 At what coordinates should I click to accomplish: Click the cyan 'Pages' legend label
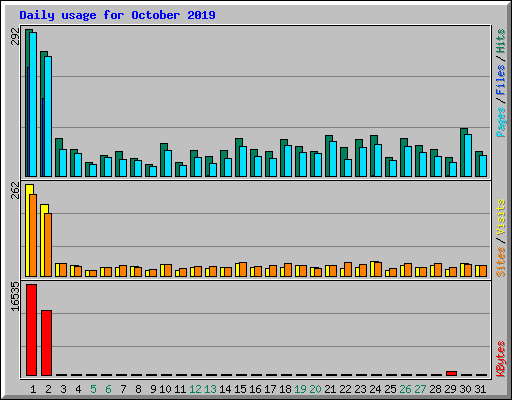500,122
